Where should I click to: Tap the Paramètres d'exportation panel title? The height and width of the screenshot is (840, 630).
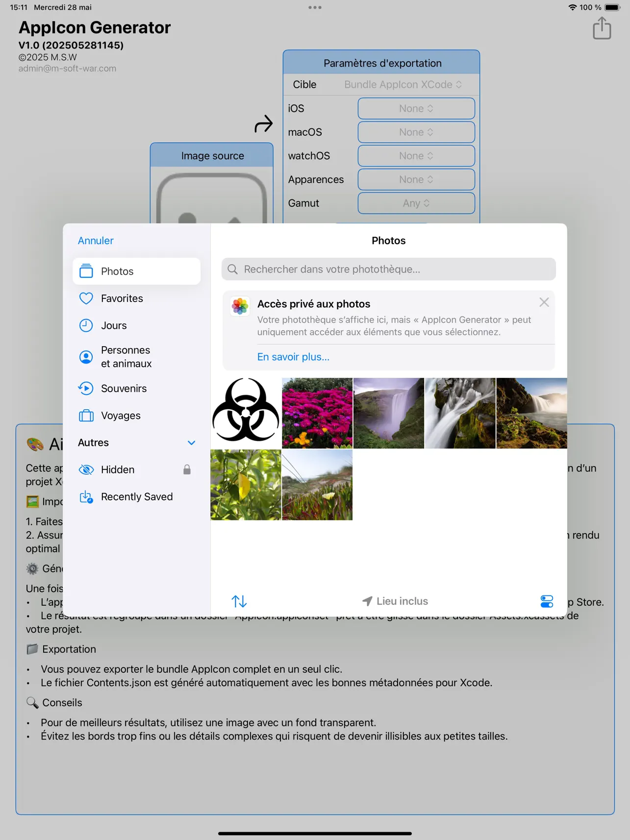pos(382,63)
